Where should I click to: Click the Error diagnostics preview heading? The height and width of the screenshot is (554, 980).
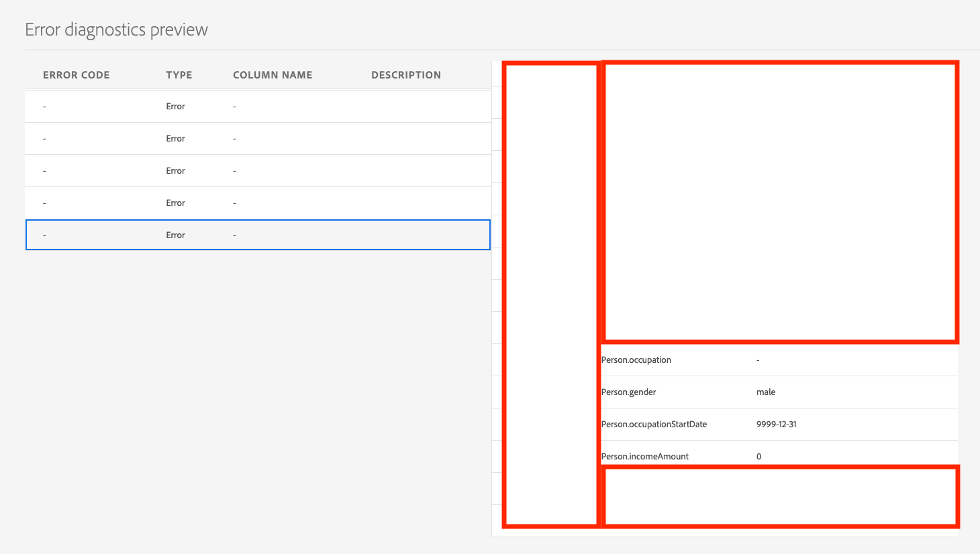116,30
